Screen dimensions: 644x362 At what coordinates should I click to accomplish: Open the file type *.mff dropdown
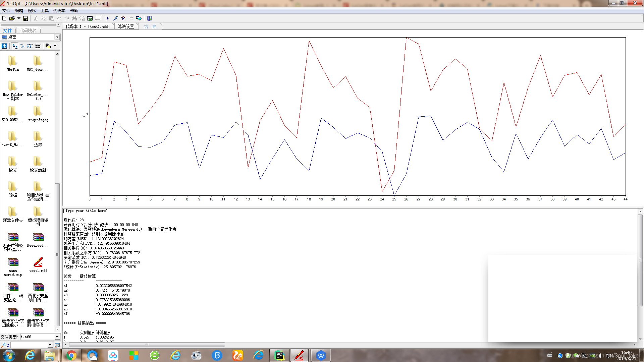[x=57, y=337]
